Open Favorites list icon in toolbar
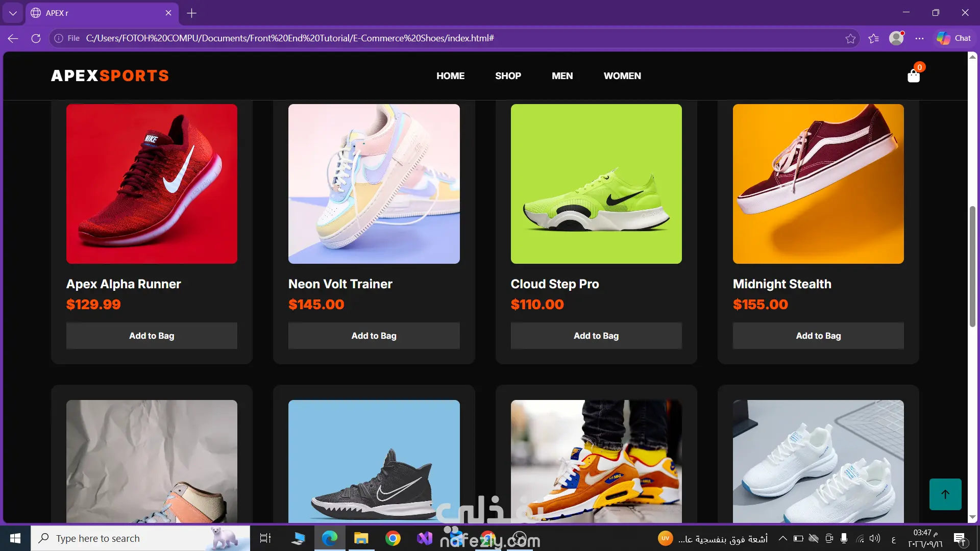Viewport: 980px width, 551px height. point(873,38)
